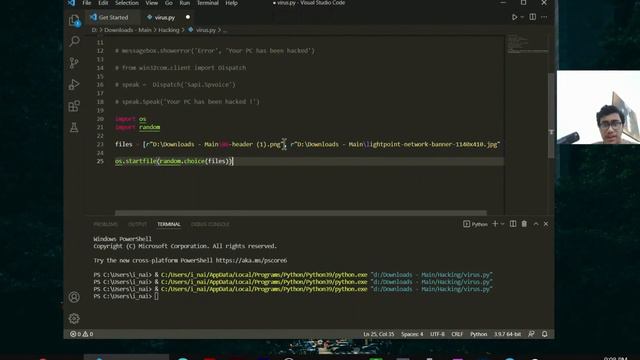Screen dimensions: 640x360
Task: Open the View menu
Action: (x=151, y=3)
